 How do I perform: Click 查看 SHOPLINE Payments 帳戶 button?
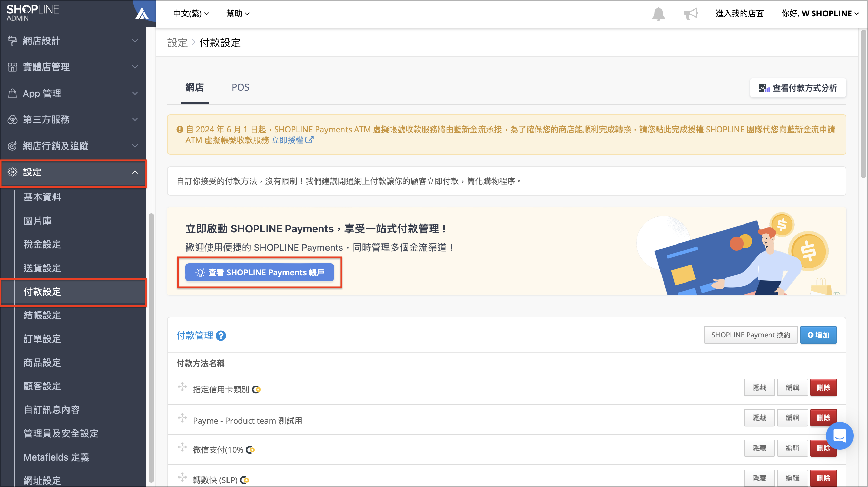260,272
